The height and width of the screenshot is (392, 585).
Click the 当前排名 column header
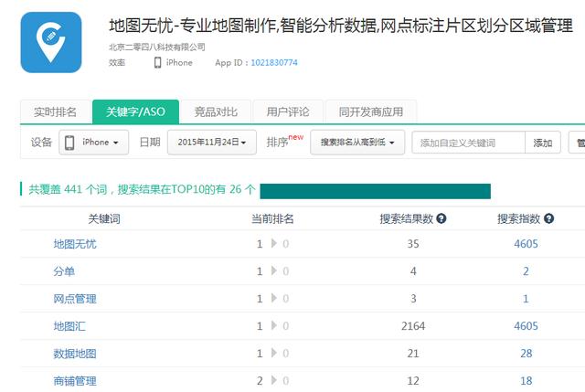[272, 218]
